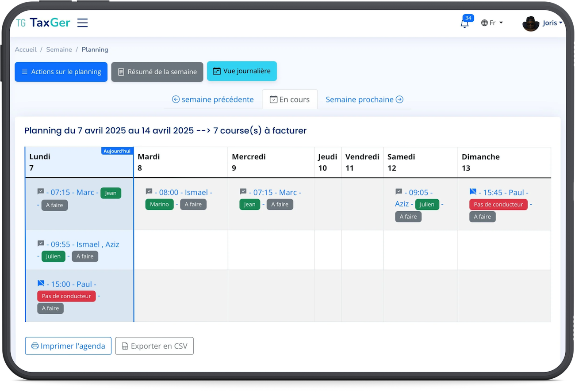Select the Dimanche 13 column header

click(x=504, y=162)
